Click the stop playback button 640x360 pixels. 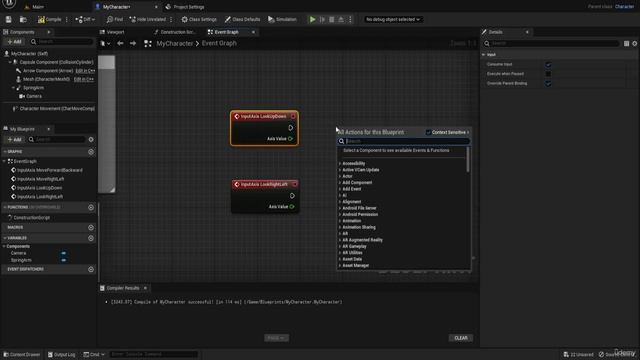tap(331, 19)
